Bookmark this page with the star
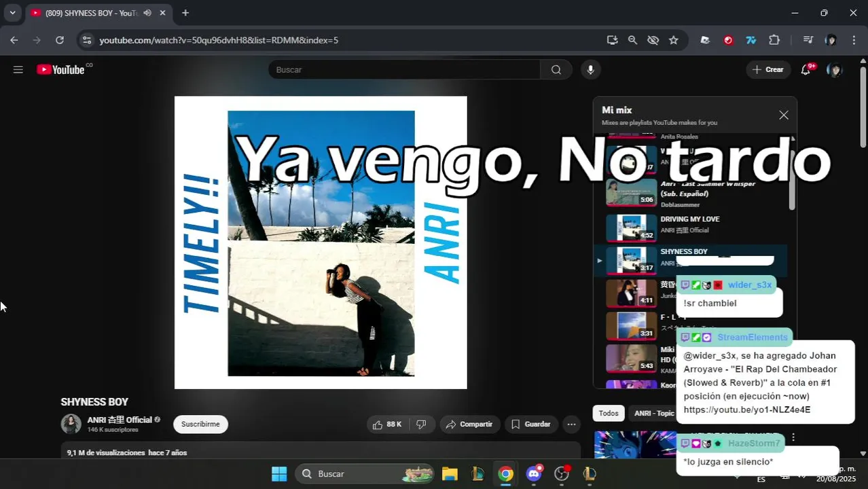Screen dimensions: 868x489 673,40
